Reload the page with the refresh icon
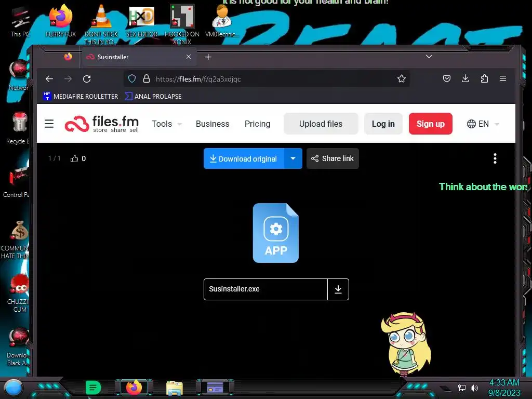Image resolution: width=532 pixels, height=399 pixels. (x=87, y=79)
